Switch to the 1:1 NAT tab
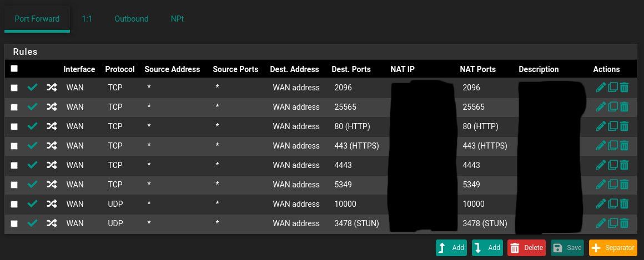The width and height of the screenshot is (644, 260). click(87, 19)
